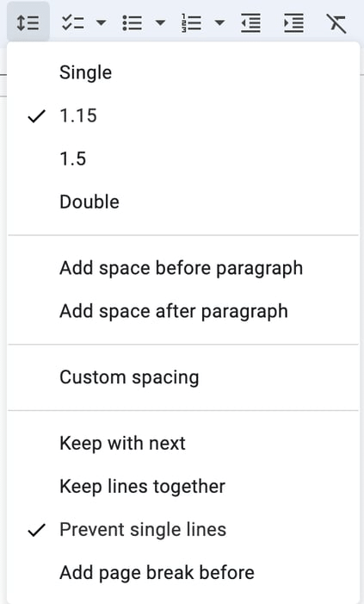Click the increase indent icon
364x604 pixels.
pos(294,22)
